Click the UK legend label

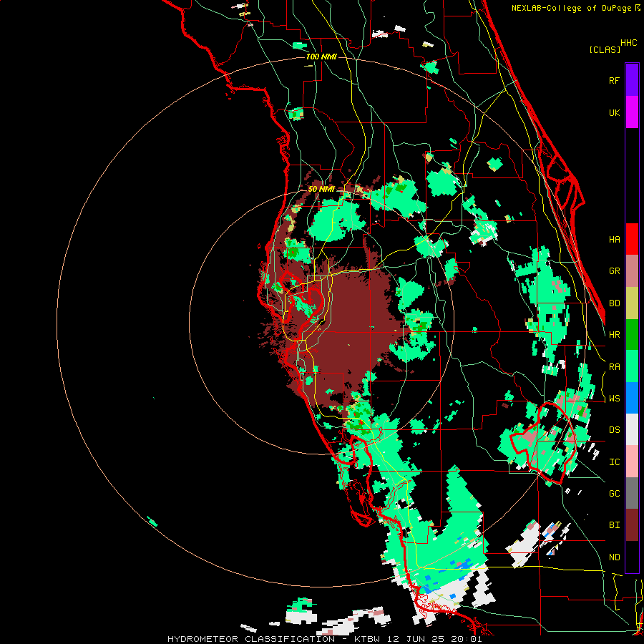click(614, 112)
